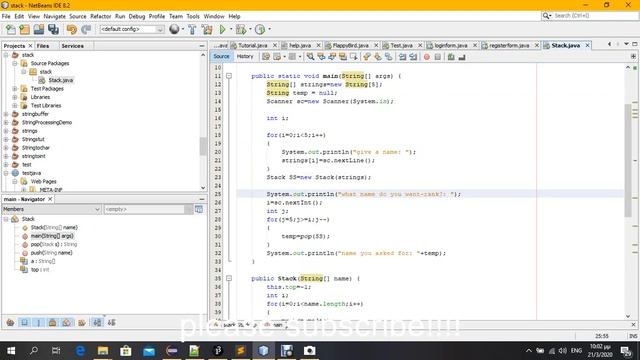Screen dimensions: 640x360
Task: Click the Open Project toolbar icon
Action: click(x=39, y=29)
